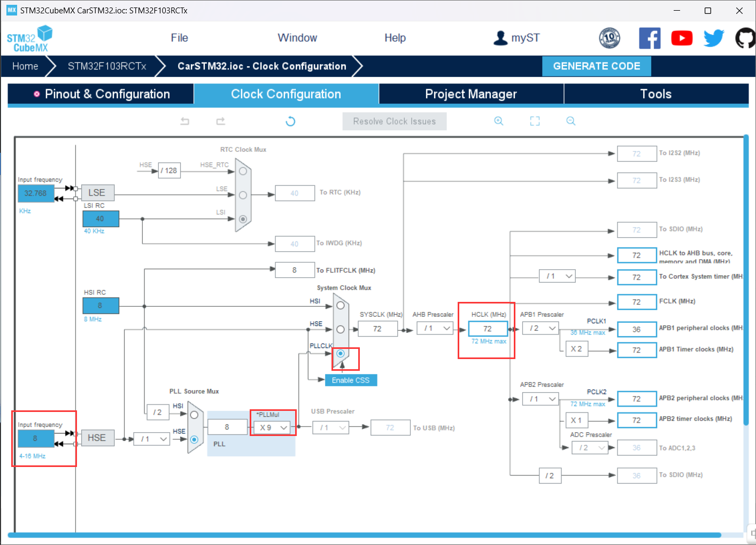Click the HCLK to AHB bus 72 box

click(637, 255)
